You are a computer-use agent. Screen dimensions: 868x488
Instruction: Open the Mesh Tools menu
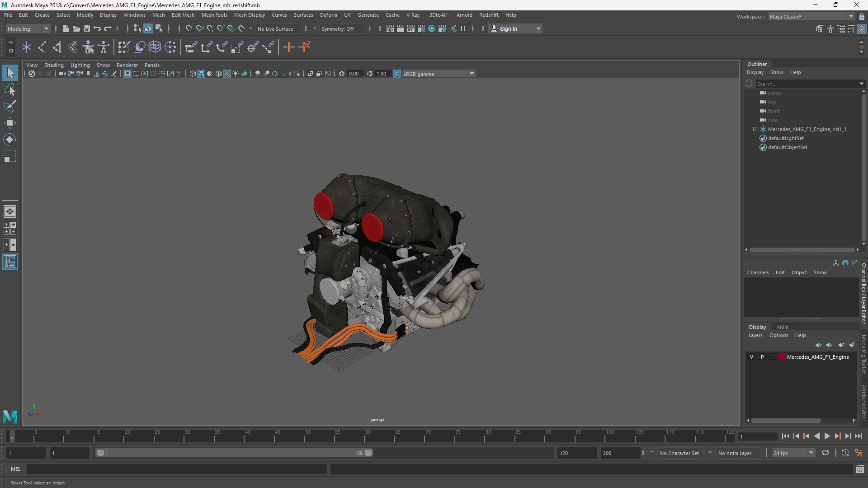[x=214, y=15]
